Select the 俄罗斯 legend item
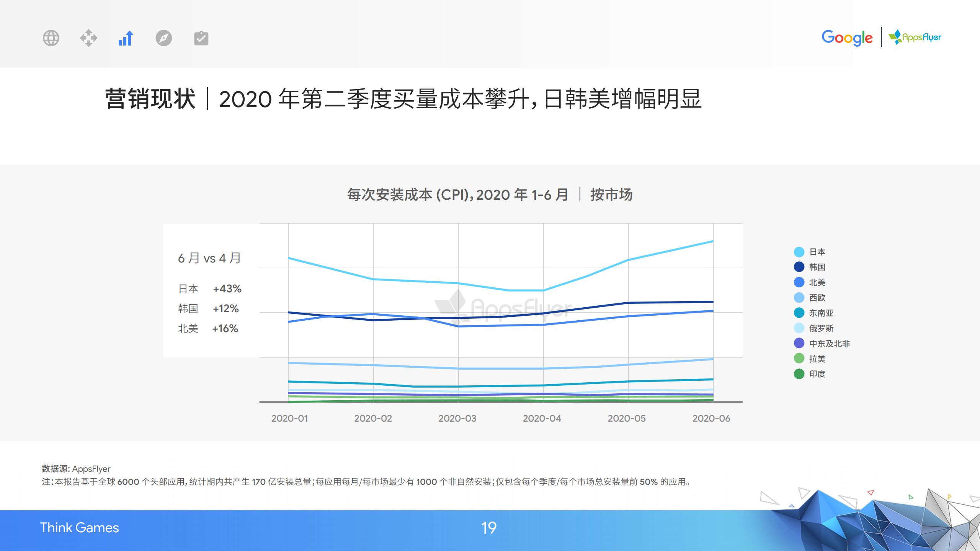 [x=821, y=328]
